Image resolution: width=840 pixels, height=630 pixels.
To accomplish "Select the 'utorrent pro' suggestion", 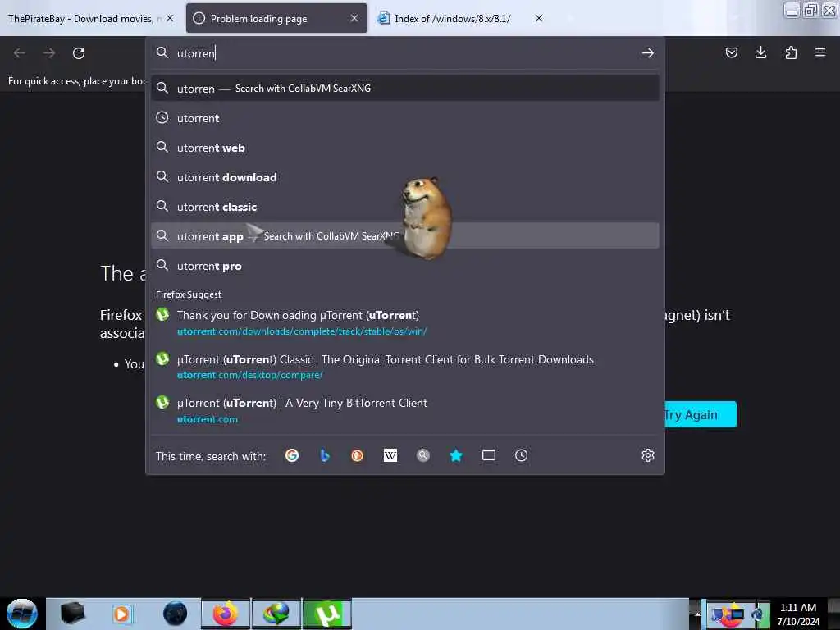I will tap(405, 266).
